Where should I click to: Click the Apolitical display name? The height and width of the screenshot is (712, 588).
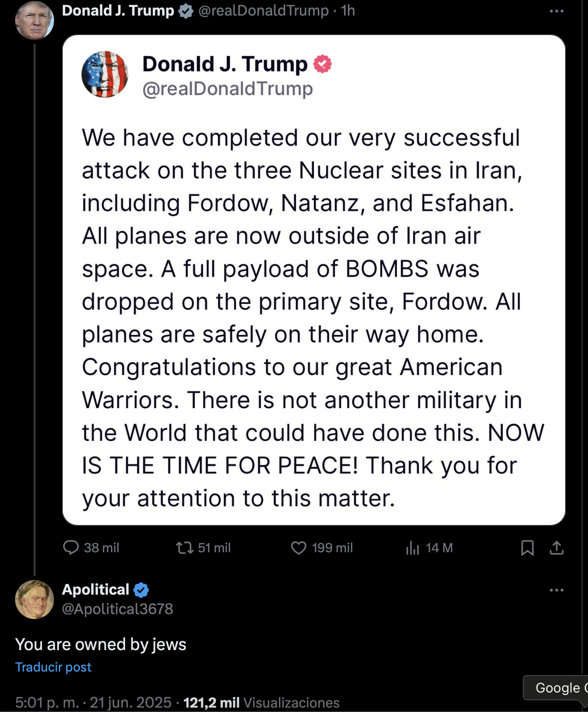[x=95, y=590]
